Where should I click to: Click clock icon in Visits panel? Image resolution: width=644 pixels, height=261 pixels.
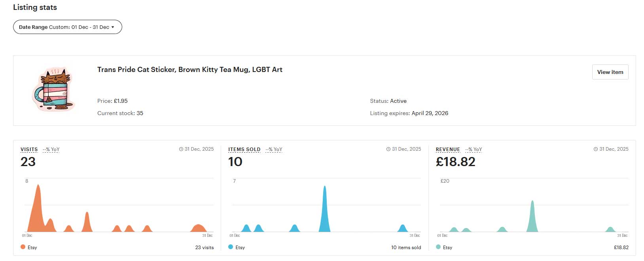tap(181, 149)
